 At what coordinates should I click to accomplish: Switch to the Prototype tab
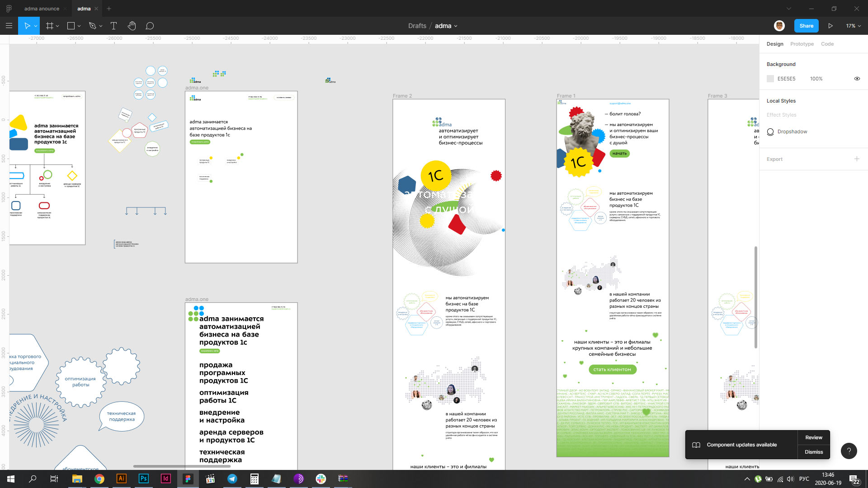(x=802, y=44)
